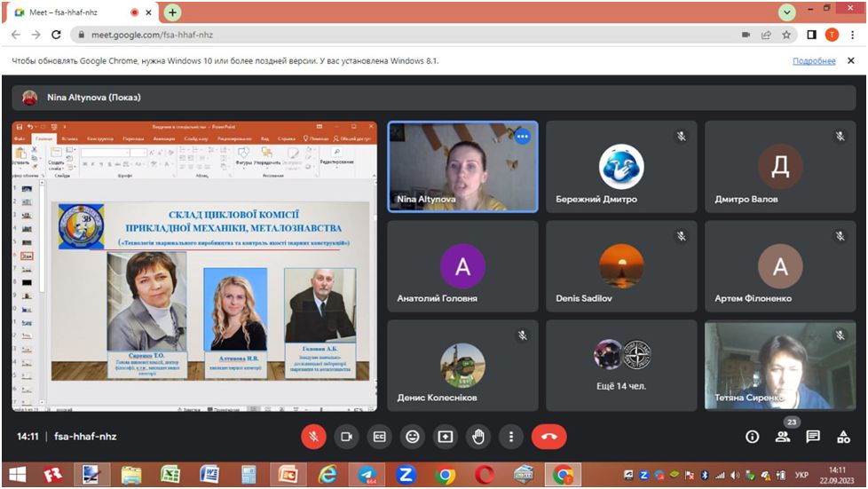Go forward in the browser
The height and width of the screenshot is (489, 868).
[x=36, y=35]
